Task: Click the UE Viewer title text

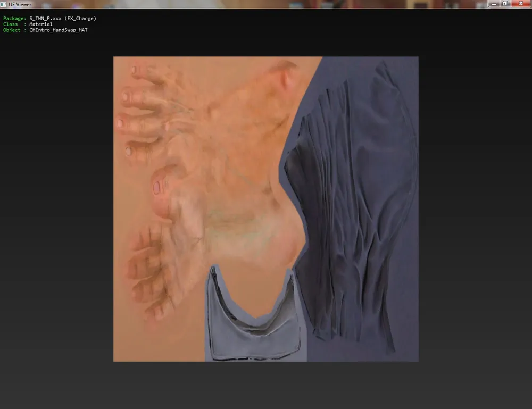Action: tap(20, 4)
